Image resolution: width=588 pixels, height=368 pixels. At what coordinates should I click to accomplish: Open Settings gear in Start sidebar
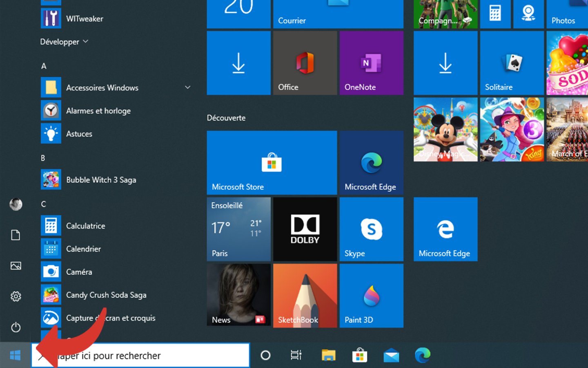[x=16, y=296]
